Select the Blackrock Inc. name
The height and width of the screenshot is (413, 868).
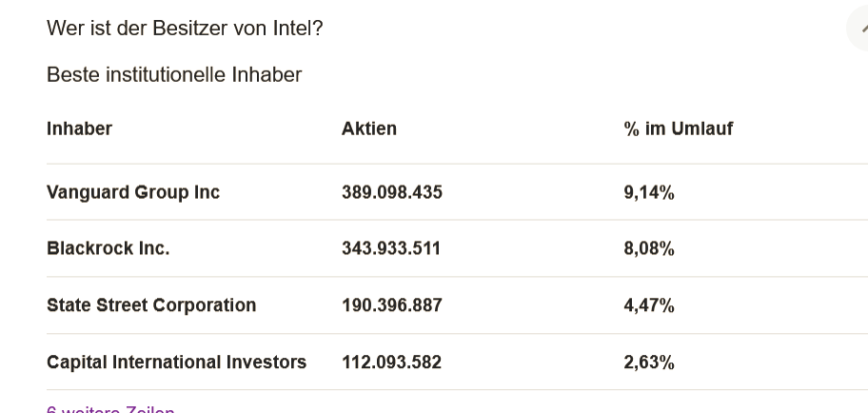(x=108, y=248)
